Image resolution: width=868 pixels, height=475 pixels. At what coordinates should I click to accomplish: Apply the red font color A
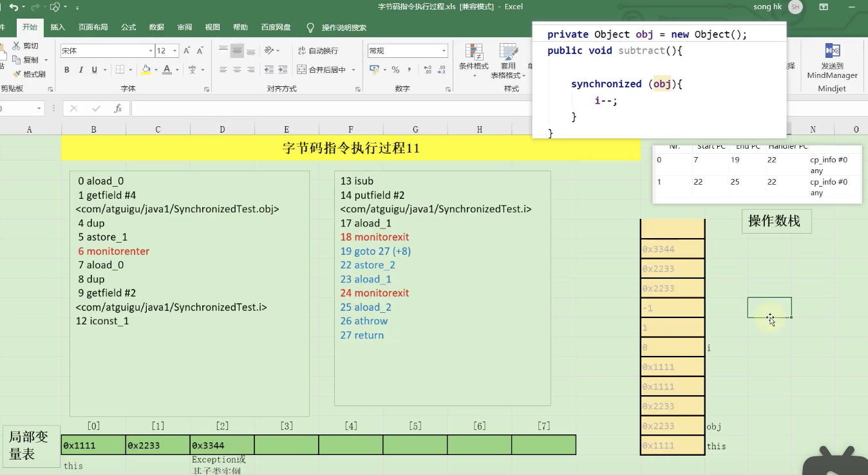coord(167,70)
